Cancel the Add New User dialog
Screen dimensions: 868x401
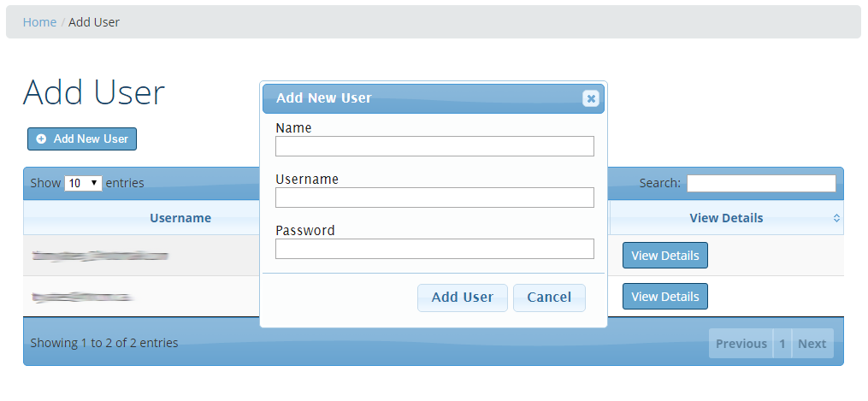tap(549, 298)
